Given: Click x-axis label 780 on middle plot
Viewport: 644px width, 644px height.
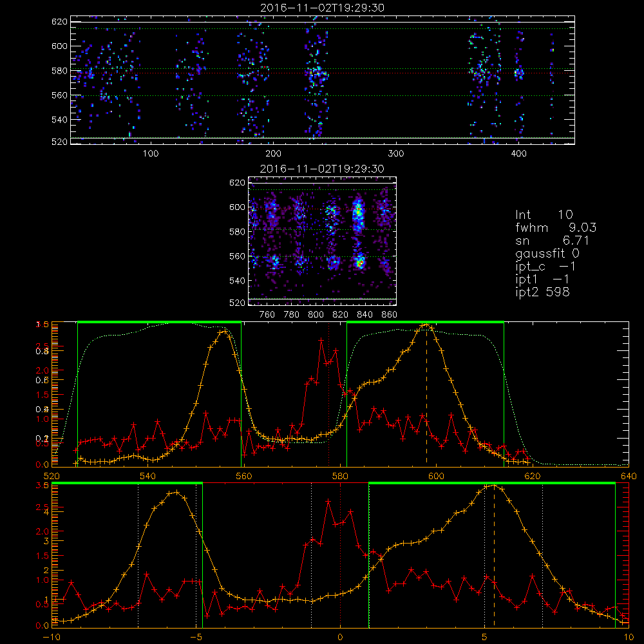Looking at the screenshot, I should pos(292,315).
